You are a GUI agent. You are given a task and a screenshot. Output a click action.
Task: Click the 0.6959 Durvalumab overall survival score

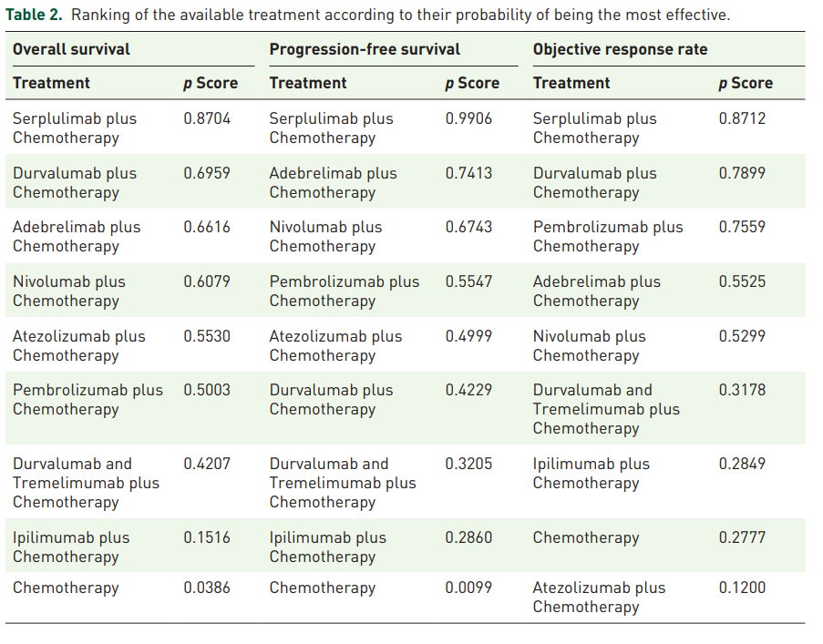[x=207, y=173]
